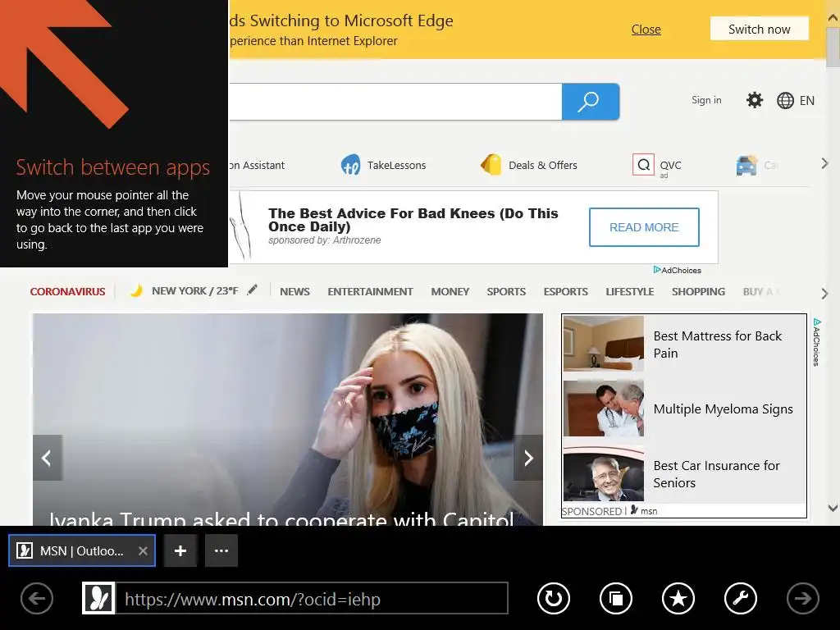Open the SHOPPING category
Screen dimensions: 840x630
click(x=698, y=291)
